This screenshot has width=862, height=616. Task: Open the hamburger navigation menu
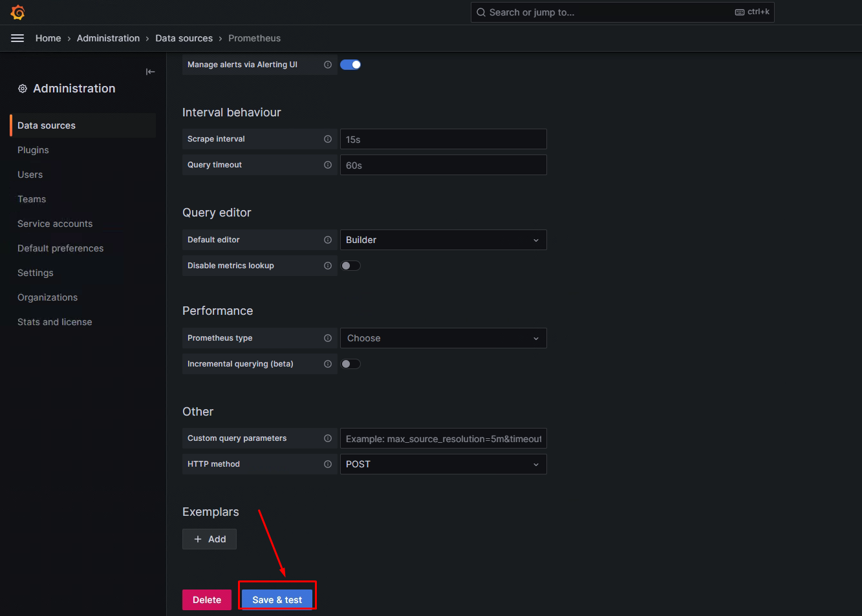coord(17,38)
